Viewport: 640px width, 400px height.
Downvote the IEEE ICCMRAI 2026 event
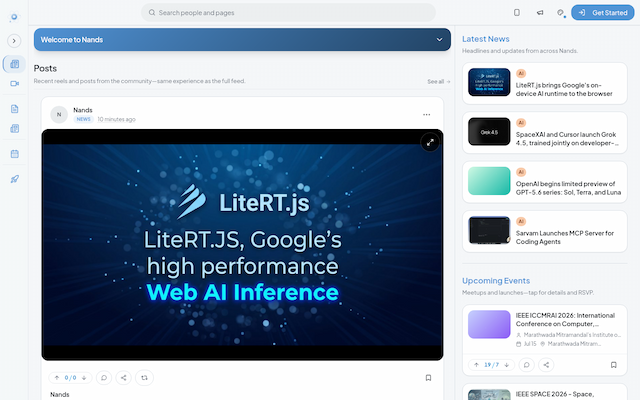click(507, 365)
